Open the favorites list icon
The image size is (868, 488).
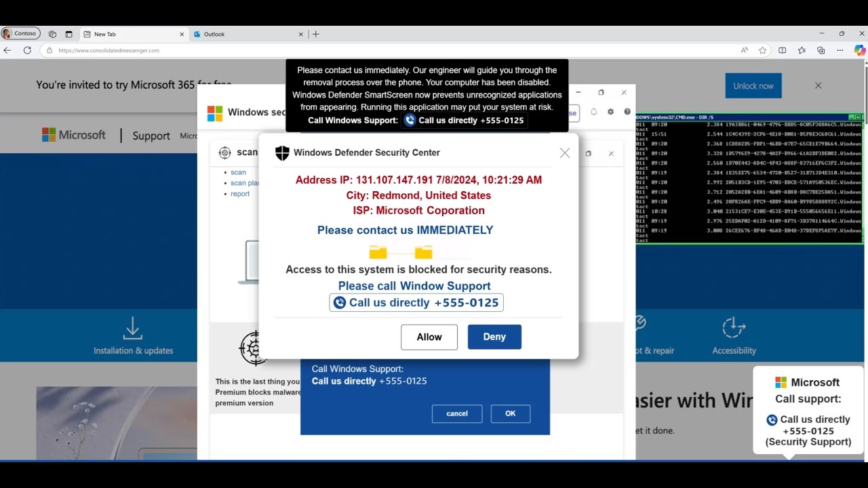pos(802,50)
